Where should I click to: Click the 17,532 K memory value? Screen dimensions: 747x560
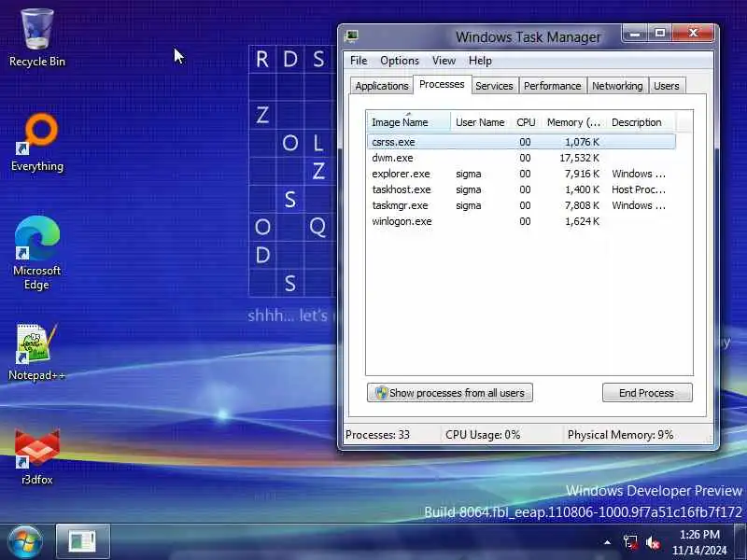click(579, 158)
